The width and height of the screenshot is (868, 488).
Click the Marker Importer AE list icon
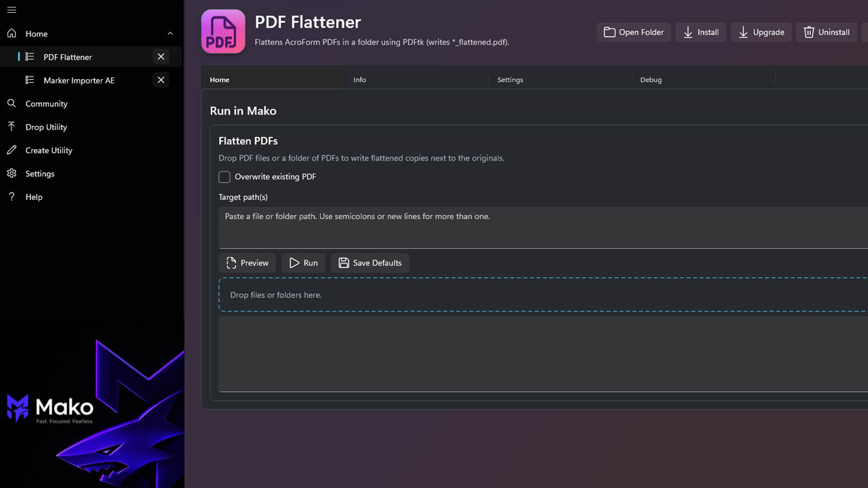point(30,80)
